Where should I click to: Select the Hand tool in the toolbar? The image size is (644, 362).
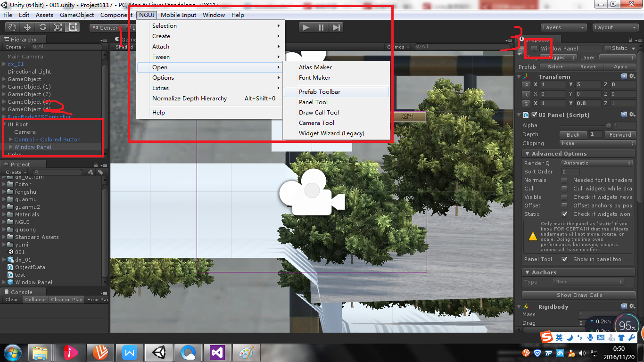[12, 27]
